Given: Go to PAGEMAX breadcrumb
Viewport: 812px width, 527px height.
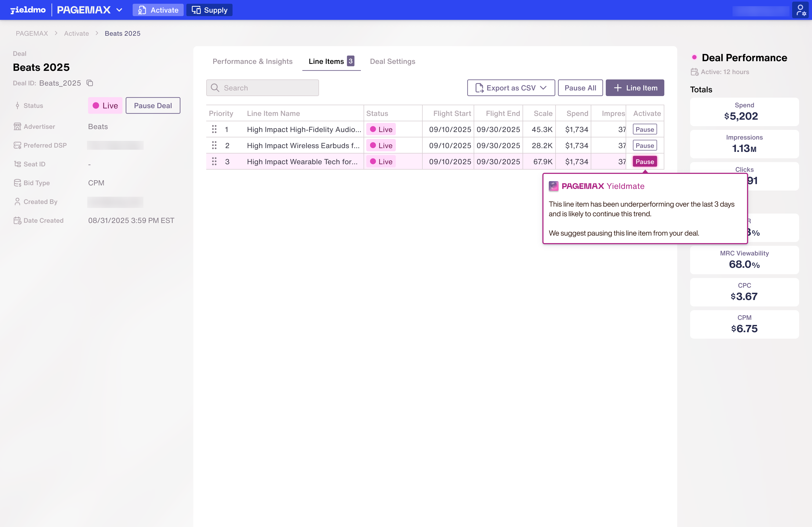Looking at the screenshot, I should [x=32, y=33].
